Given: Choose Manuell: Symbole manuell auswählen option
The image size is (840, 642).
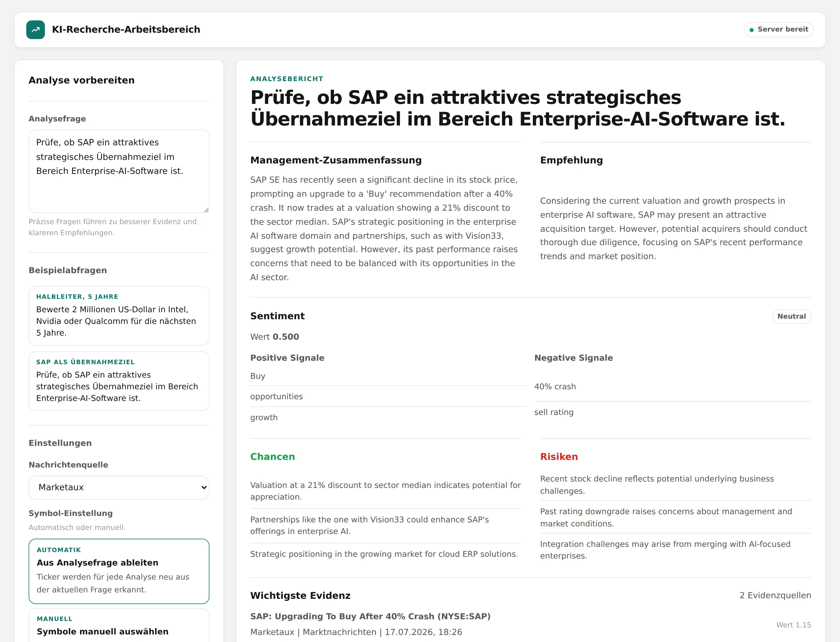Looking at the screenshot, I should point(119,625).
